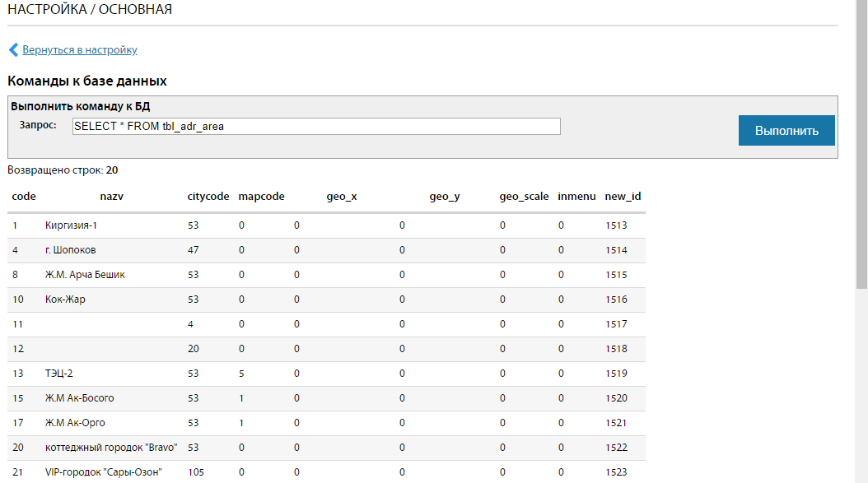This screenshot has height=483, width=868.
Task: Click the citycode column header
Action: [x=208, y=197]
